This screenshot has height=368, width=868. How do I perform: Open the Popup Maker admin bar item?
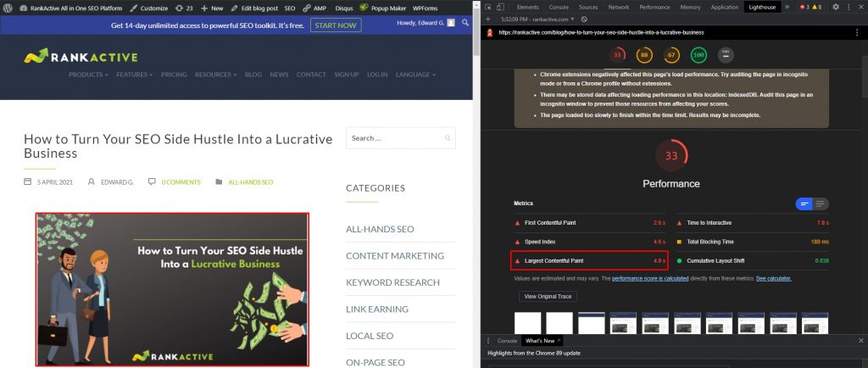382,8
